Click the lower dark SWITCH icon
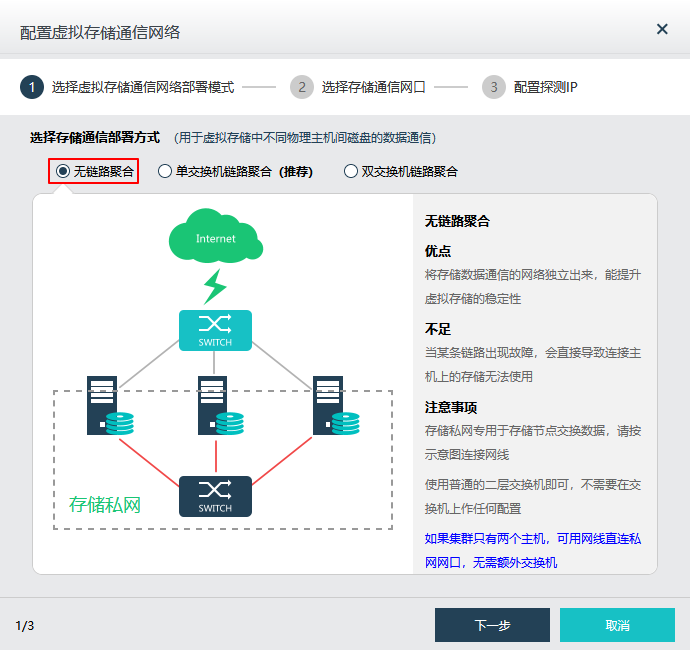 click(x=215, y=496)
